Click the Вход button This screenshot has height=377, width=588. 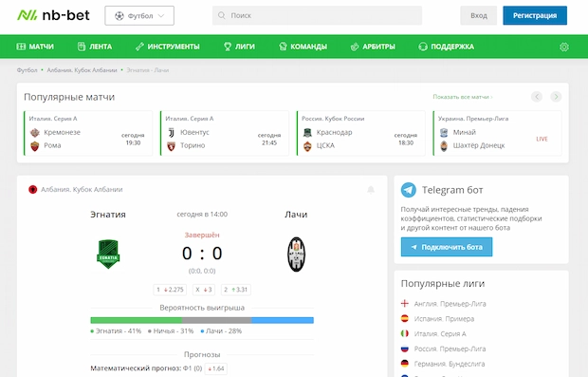(479, 15)
